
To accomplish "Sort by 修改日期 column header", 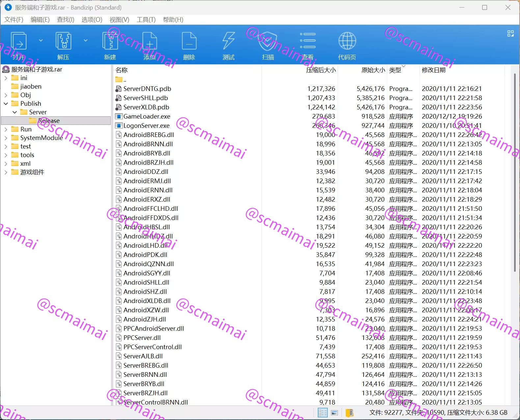I will 462,70.
